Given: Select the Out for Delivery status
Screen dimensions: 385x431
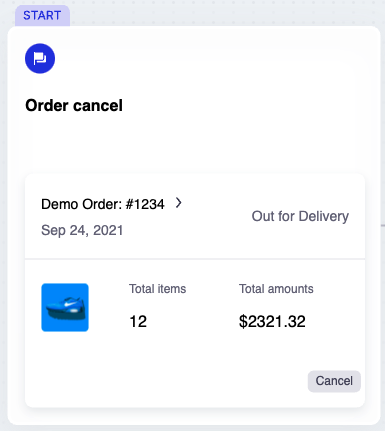Looking at the screenshot, I should tap(300, 216).
